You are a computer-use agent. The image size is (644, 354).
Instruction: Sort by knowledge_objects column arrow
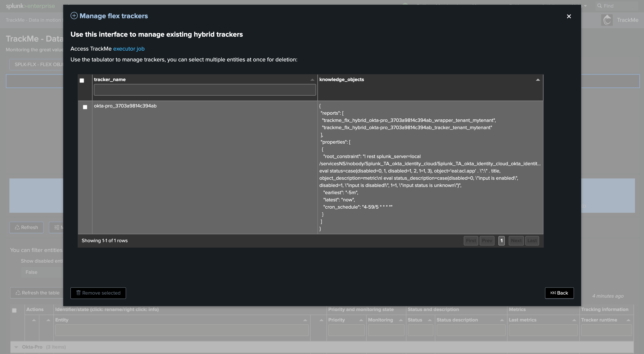538,80
